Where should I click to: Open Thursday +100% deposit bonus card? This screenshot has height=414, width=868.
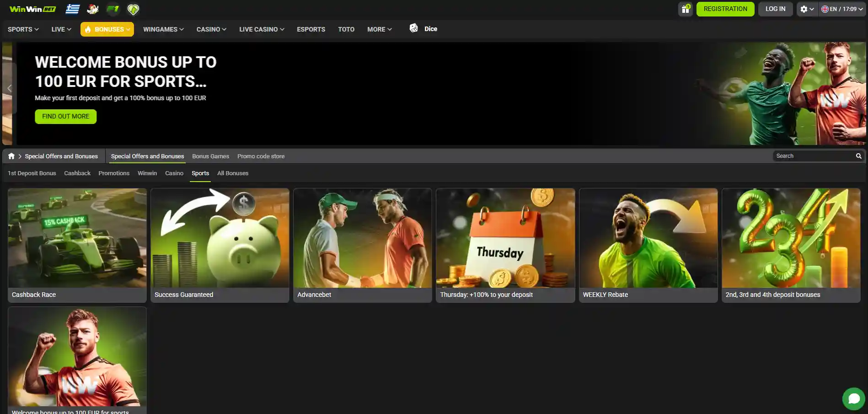(505, 245)
